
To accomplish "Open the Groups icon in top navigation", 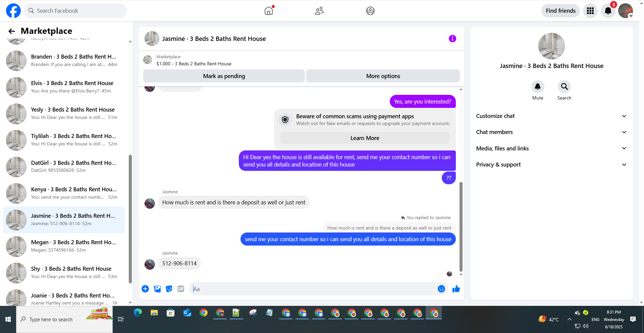I will click(x=370, y=11).
